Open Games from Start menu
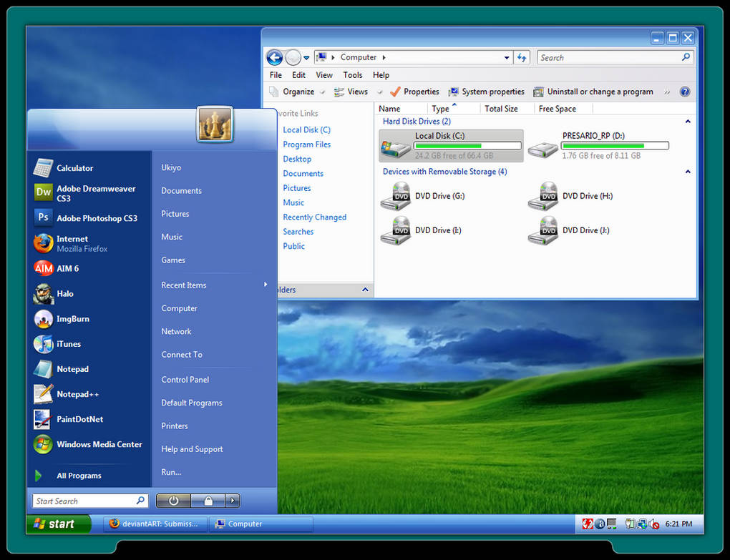This screenshot has width=730, height=560. pos(173,260)
